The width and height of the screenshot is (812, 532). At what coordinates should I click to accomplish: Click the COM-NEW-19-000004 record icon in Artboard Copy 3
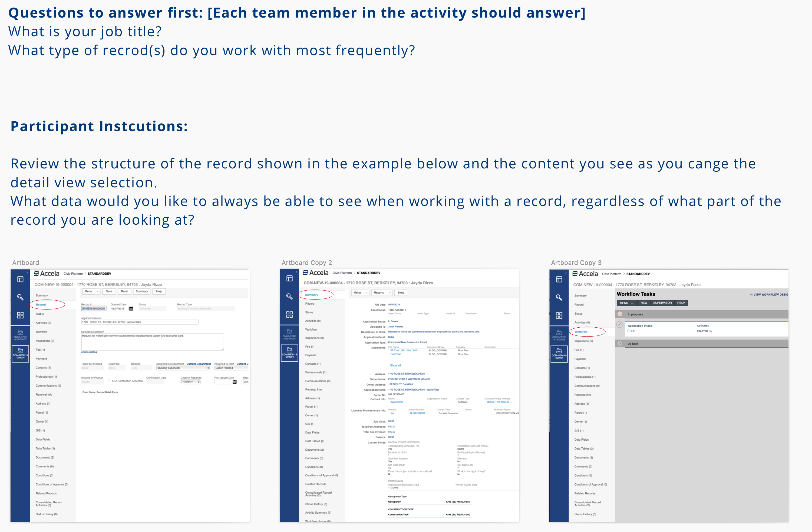pos(559,353)
